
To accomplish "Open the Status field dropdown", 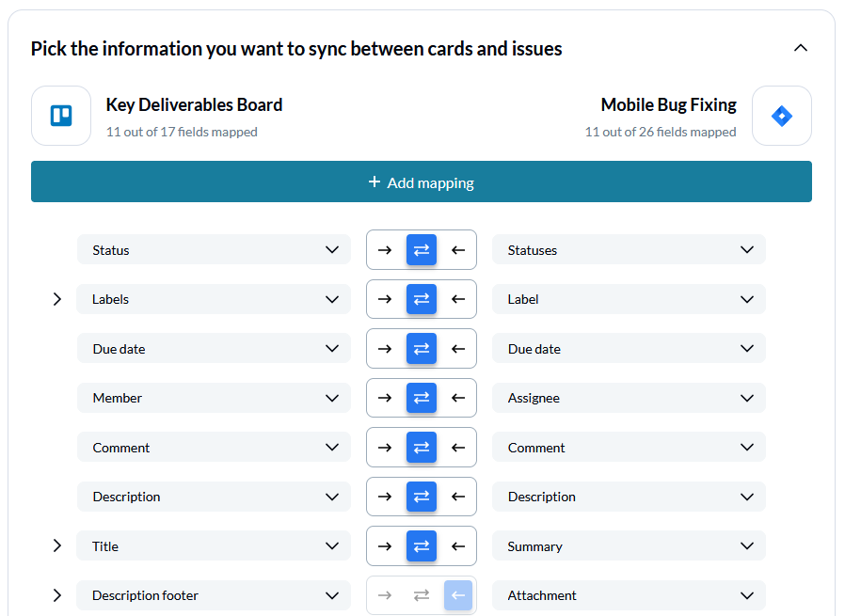I will tap(214, 250).
